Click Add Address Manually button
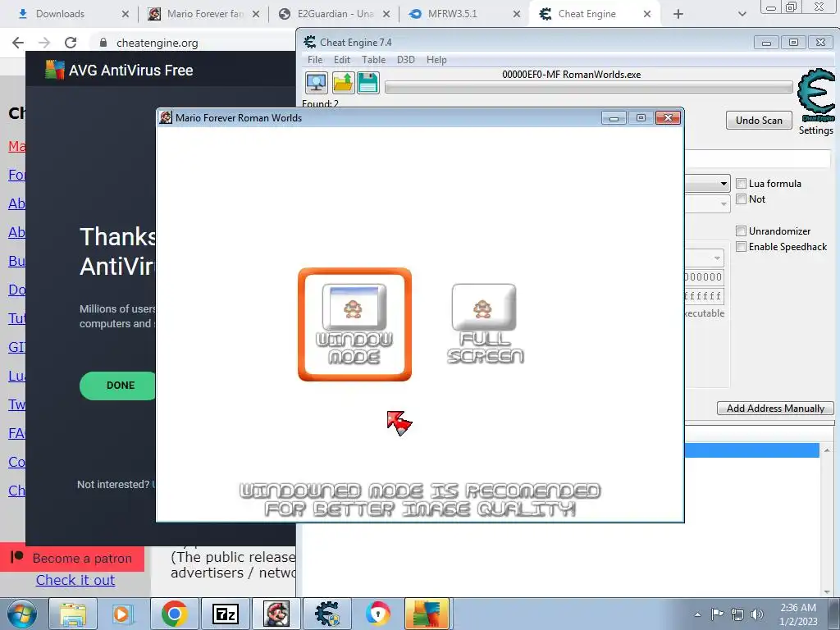The width and height of the screenshot is (840, 630). [x=775, y=409]
